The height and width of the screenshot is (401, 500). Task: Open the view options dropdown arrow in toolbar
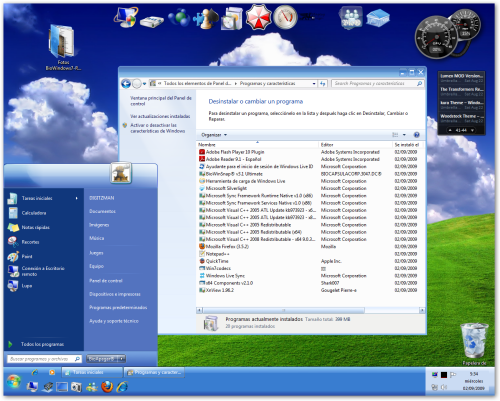404,135
